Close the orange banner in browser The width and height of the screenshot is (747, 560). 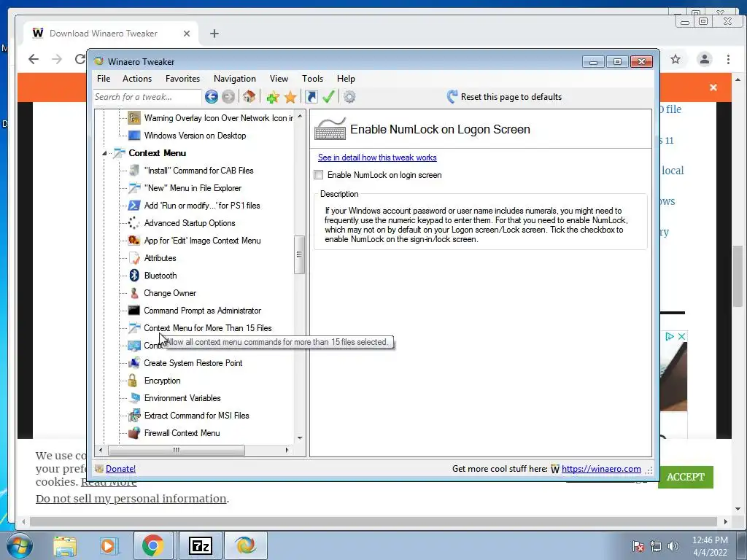pyautogui.click(x=713, y=87)
